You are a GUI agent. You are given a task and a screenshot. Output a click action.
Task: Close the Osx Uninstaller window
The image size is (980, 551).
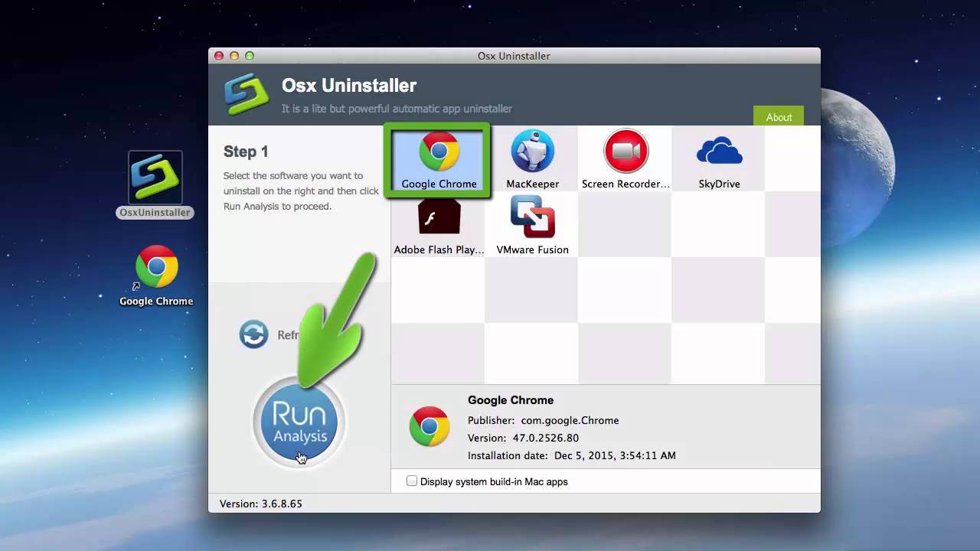coord(219,56)
